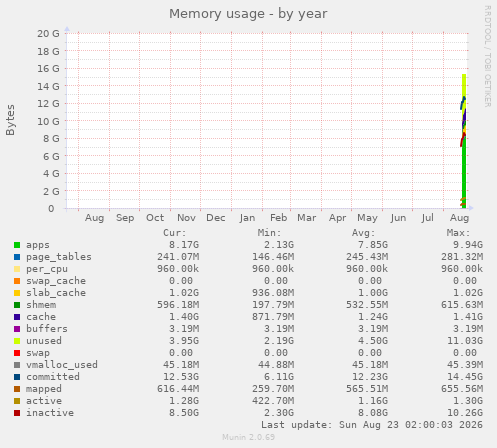Click the apps current value 8.17G
497x448 pixels.
click(184, 245)
